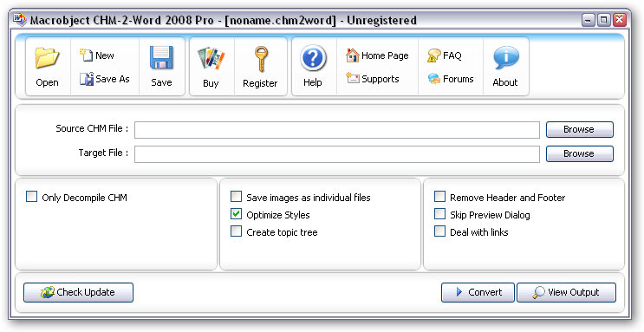Image resolution: width=644 pixels, height=332 pixels.
Task: Check Deal with links option
Action: 439,231
